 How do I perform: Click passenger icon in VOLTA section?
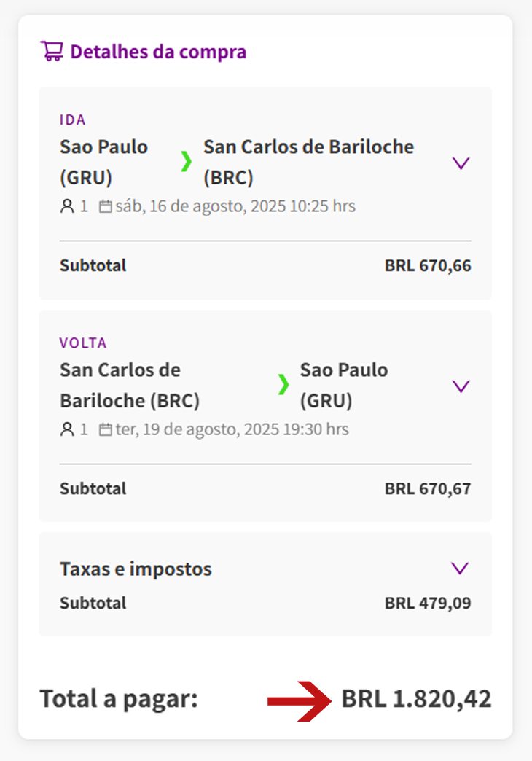[67, 429]
